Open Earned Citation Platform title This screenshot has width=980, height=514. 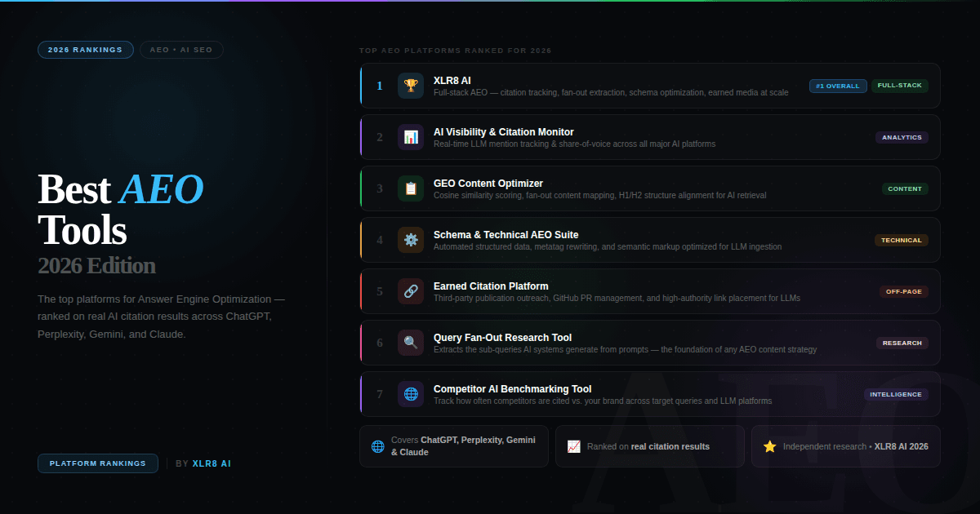click(491, 286)
